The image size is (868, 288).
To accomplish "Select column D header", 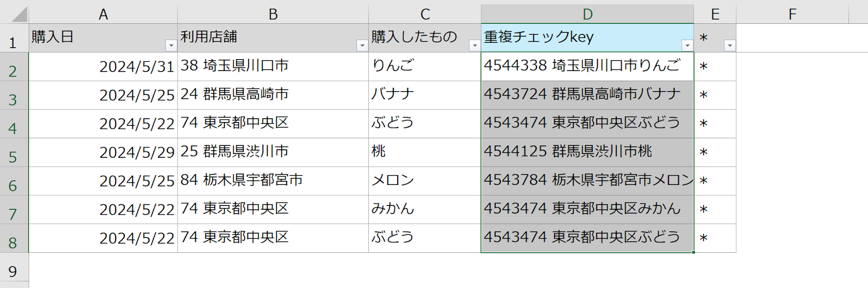I will (588, 14).
